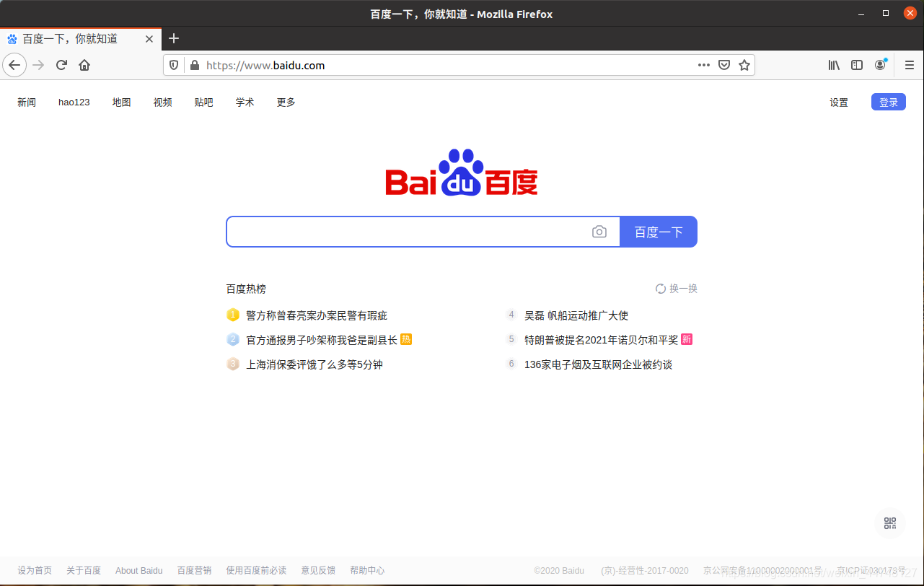Screen dimensions: 924x586
Task: Click the ©2020 Baidu footer text
Action: [x=559, y=570]
